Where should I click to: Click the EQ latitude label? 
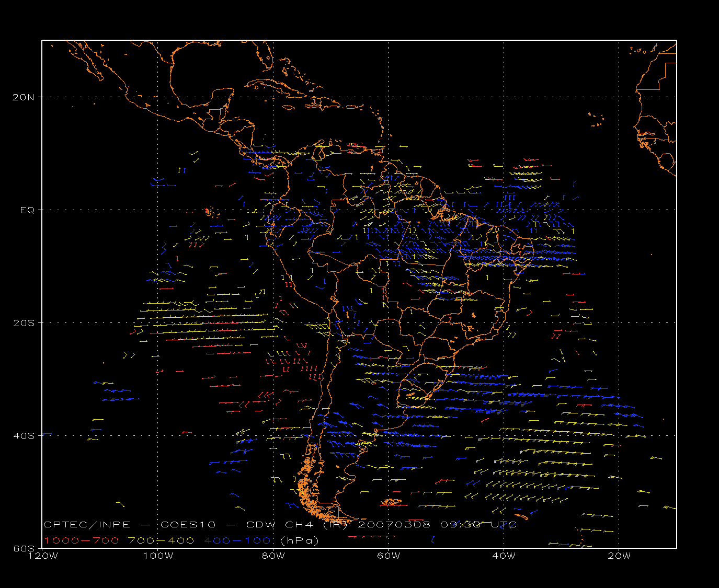pyautogui.click(x=27, y=210)
